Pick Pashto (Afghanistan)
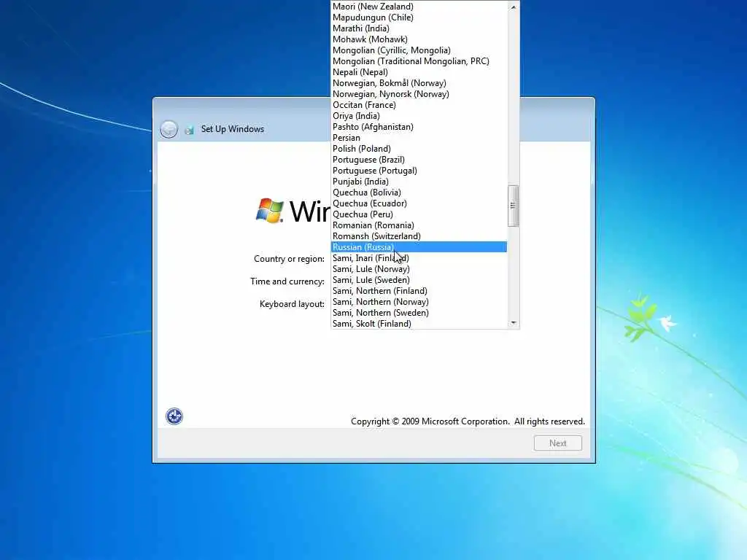Screen dimensions: 747x560 (x=419, y=127)
